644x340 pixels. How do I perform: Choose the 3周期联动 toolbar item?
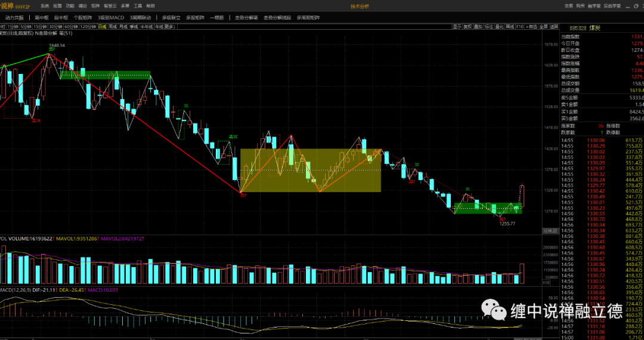point(141,18)
